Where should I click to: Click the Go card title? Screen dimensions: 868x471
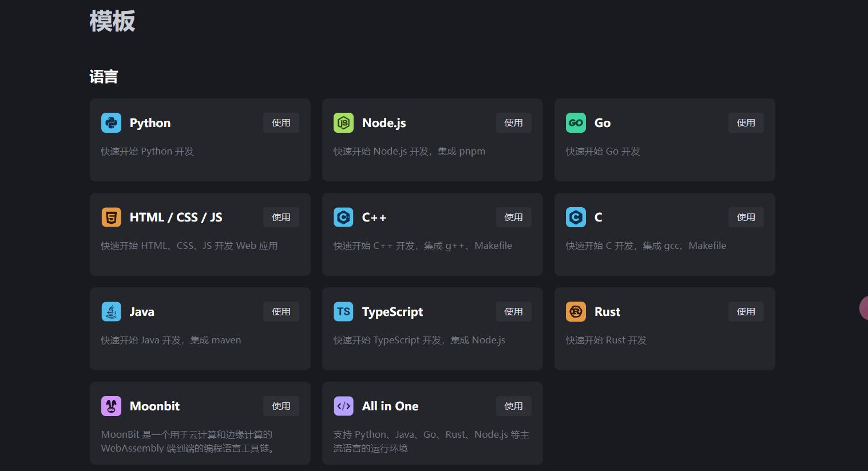603,123
